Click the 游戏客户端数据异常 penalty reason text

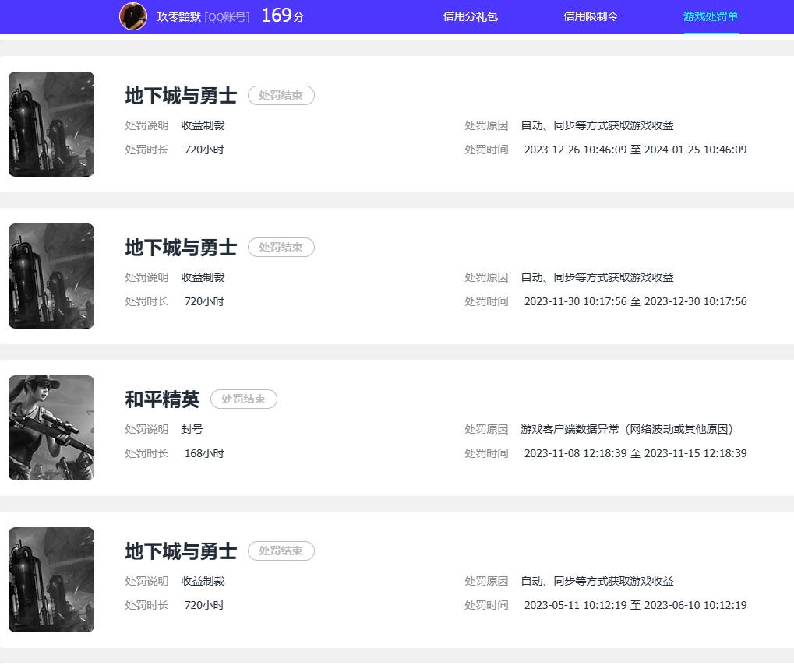[627, 429]
